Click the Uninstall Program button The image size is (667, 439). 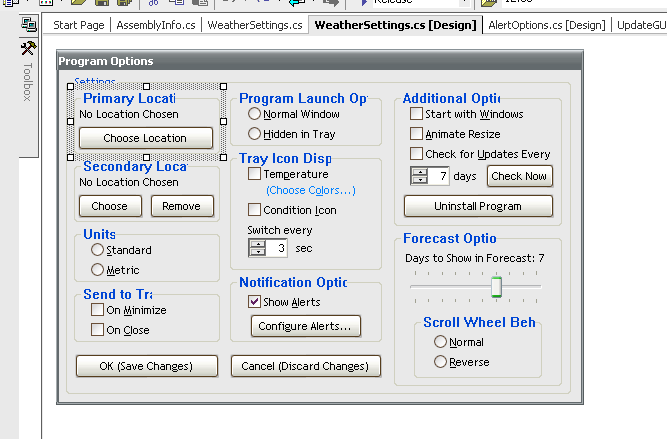478,206
